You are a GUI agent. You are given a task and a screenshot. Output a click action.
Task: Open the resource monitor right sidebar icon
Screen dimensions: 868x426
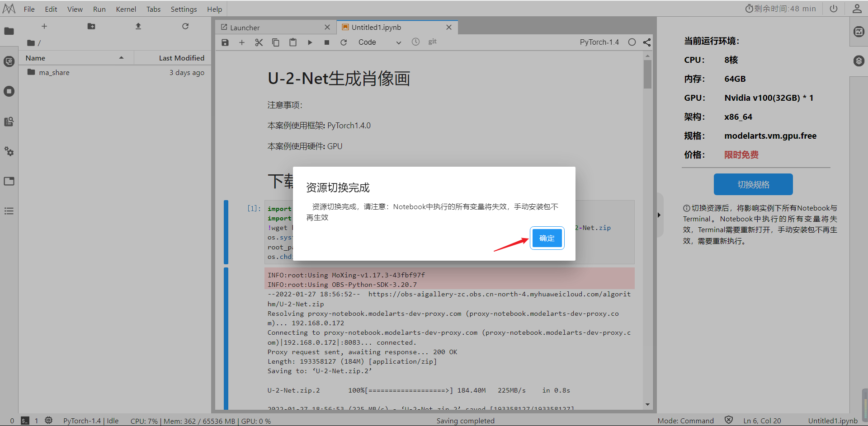point(859,31)
